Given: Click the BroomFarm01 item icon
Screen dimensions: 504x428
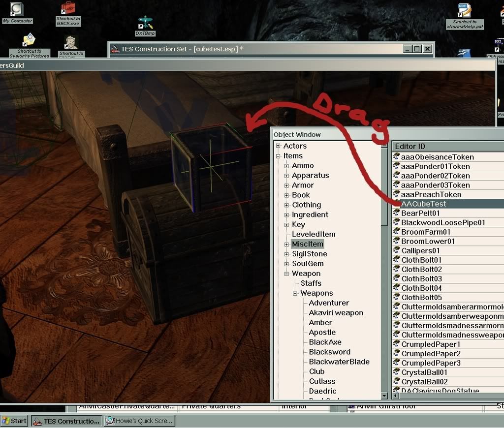Looking at the screenshot, I should tap(396, 231).
